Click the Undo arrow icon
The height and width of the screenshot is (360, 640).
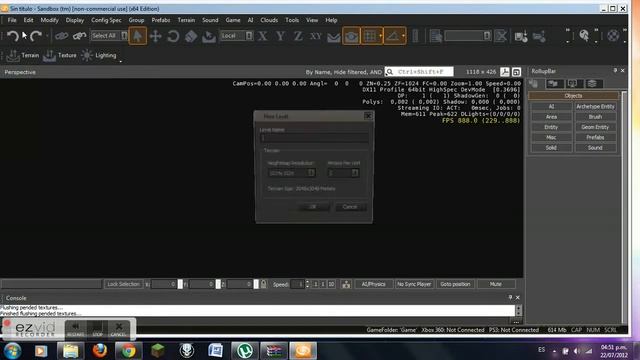tap(13, 36)
